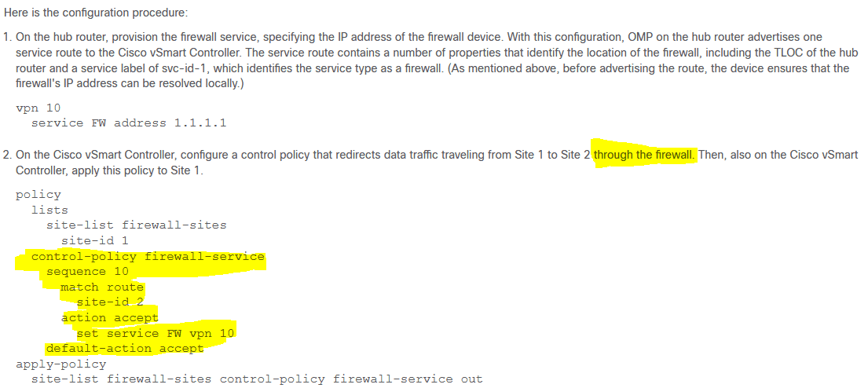This screenshot has height=388, width=868.
Task: Click the "policy" keyword line
Action: click(x=38, y=195)
